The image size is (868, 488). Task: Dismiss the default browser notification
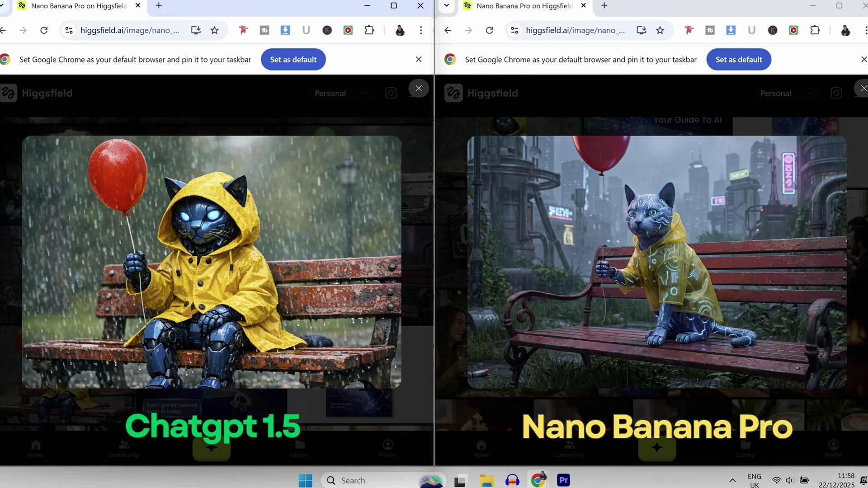pyautogui.click(x=419, y=59)
